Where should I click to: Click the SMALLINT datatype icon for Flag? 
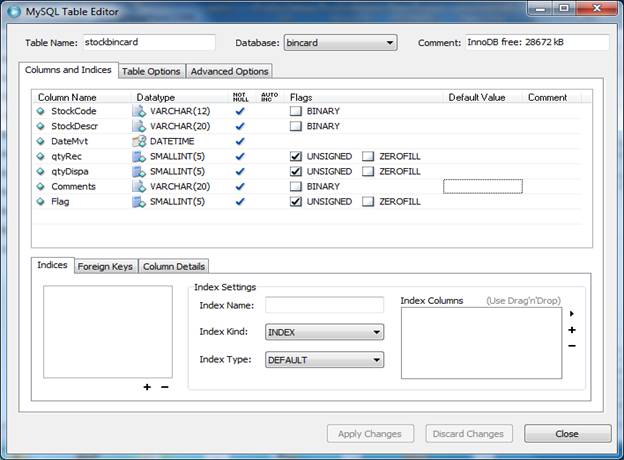pos(139,201)
